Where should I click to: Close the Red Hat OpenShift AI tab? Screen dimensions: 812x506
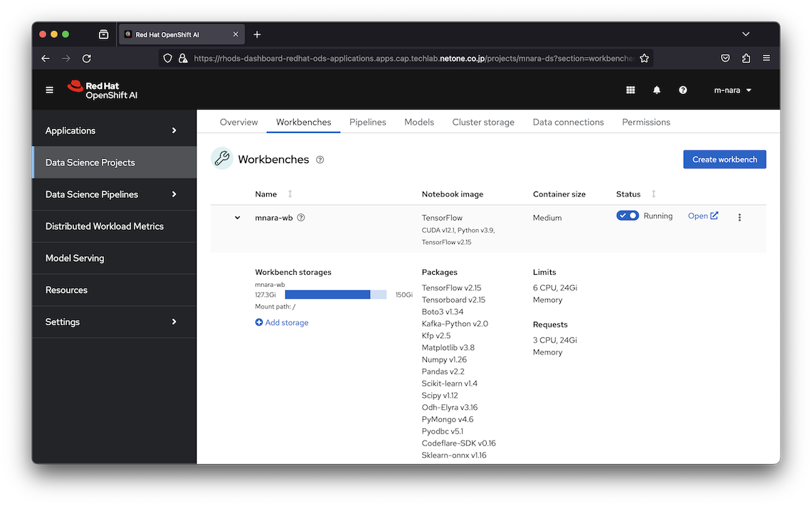(x=236, y=35)
